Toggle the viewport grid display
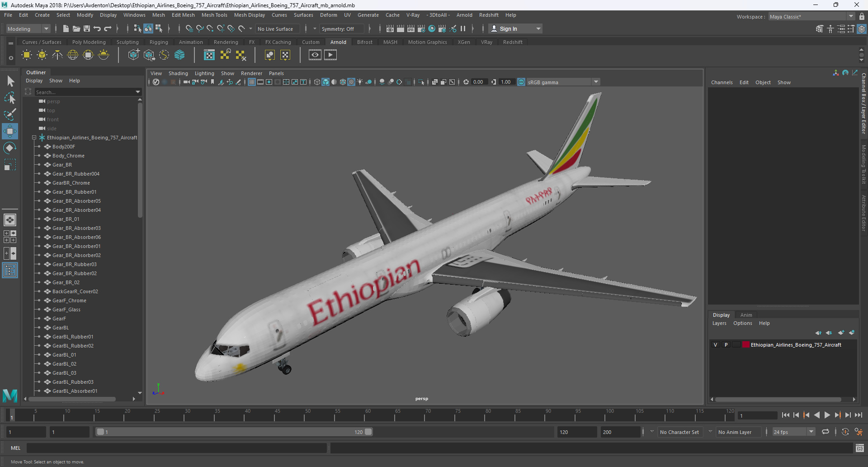 click(x=252, y=82)
